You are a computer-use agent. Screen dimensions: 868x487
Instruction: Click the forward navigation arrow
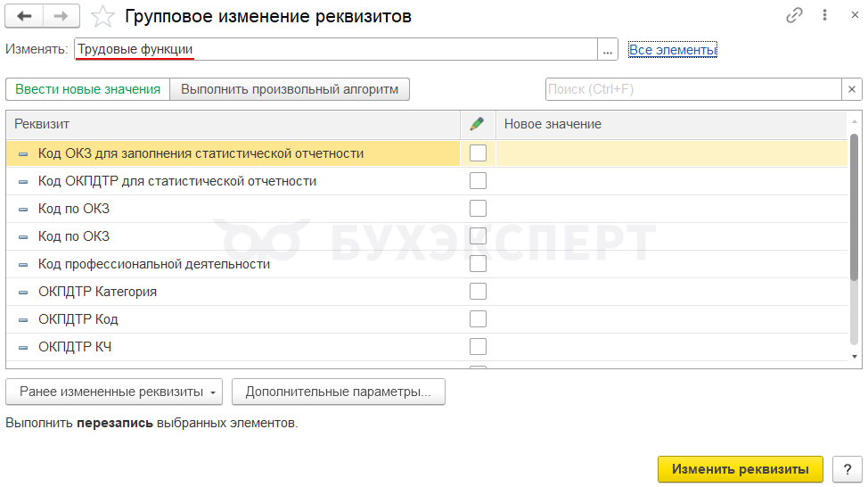(61, 16)
